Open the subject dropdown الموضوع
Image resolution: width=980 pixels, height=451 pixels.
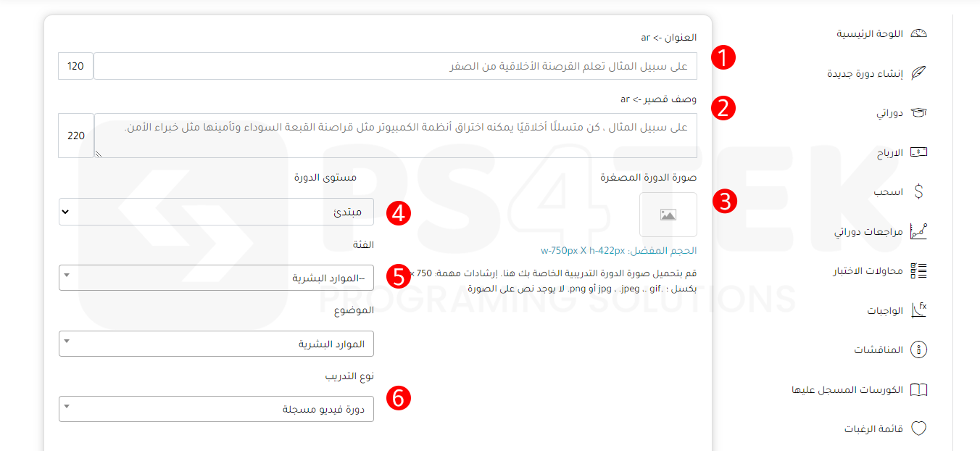[216, 344]
